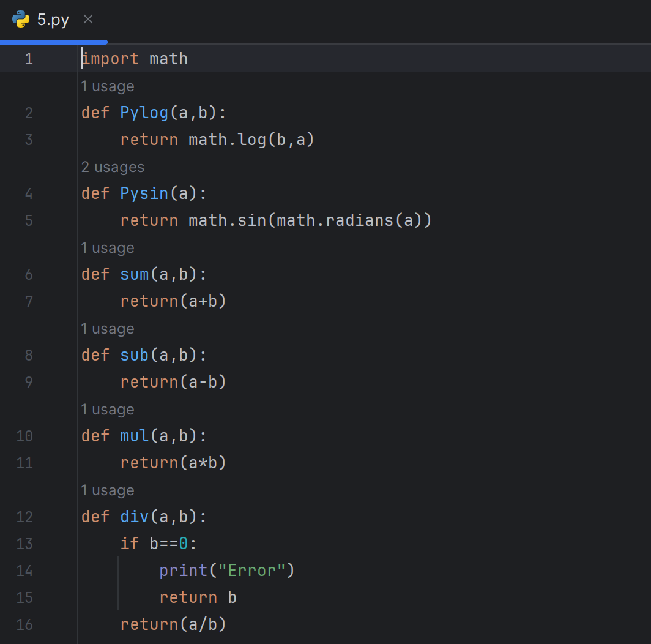Viewport: 651px width, 644px height.
Task: Click the print call on line 14
Action: tap(184, 571)
